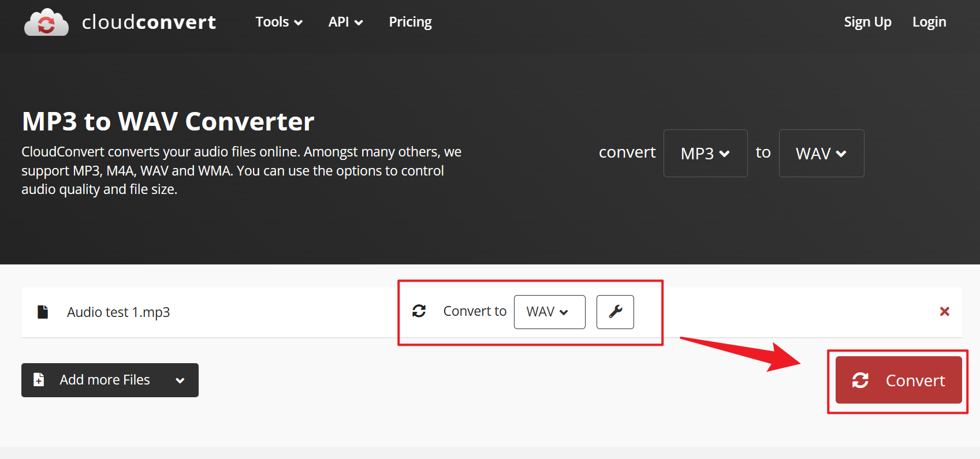Open the API menu

point(345,22)
